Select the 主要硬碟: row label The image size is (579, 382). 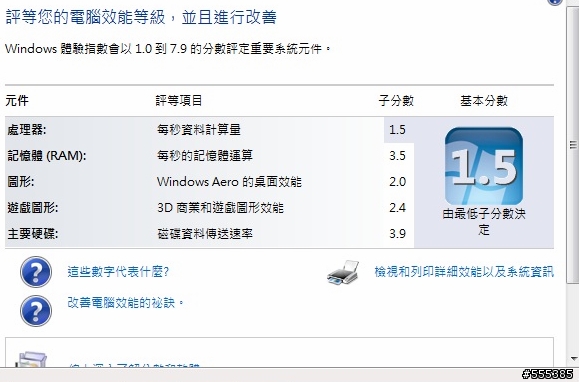(x=32, y=234)
